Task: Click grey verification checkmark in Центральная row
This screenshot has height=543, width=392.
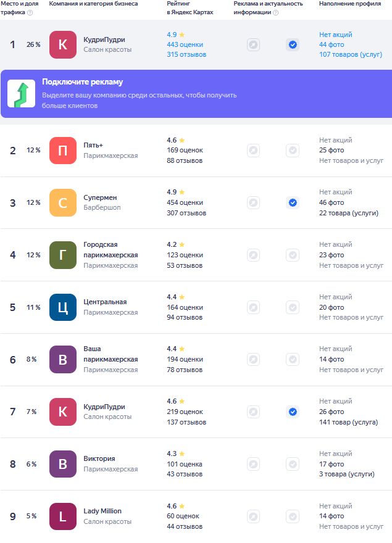Action: (293, 307)
